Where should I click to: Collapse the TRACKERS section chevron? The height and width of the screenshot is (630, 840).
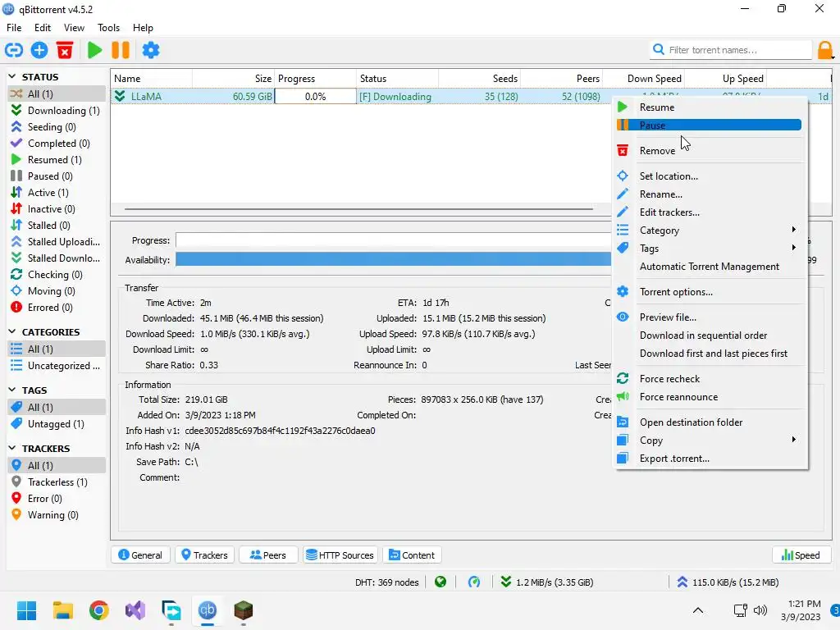pyautogui.click(x=12, y=449)
